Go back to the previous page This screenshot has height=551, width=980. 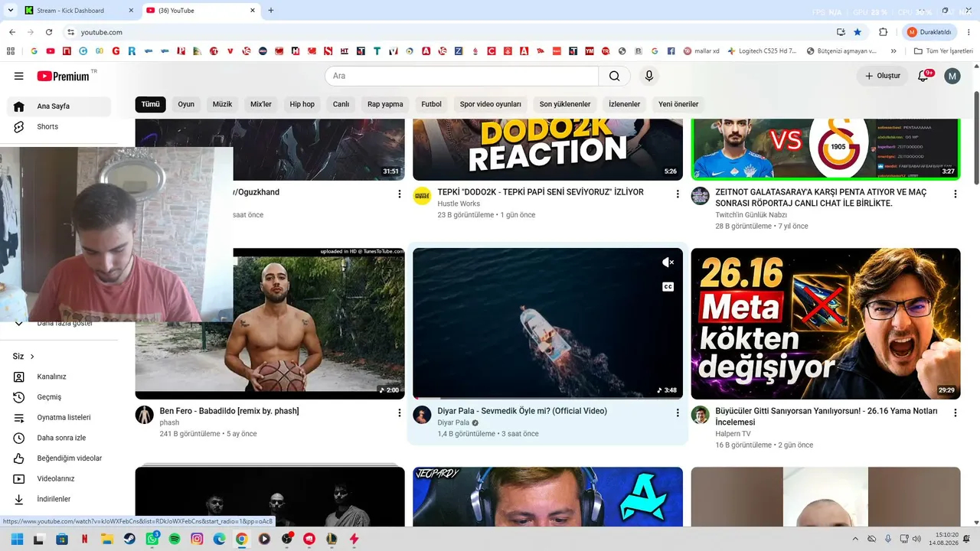coord(12,32)
